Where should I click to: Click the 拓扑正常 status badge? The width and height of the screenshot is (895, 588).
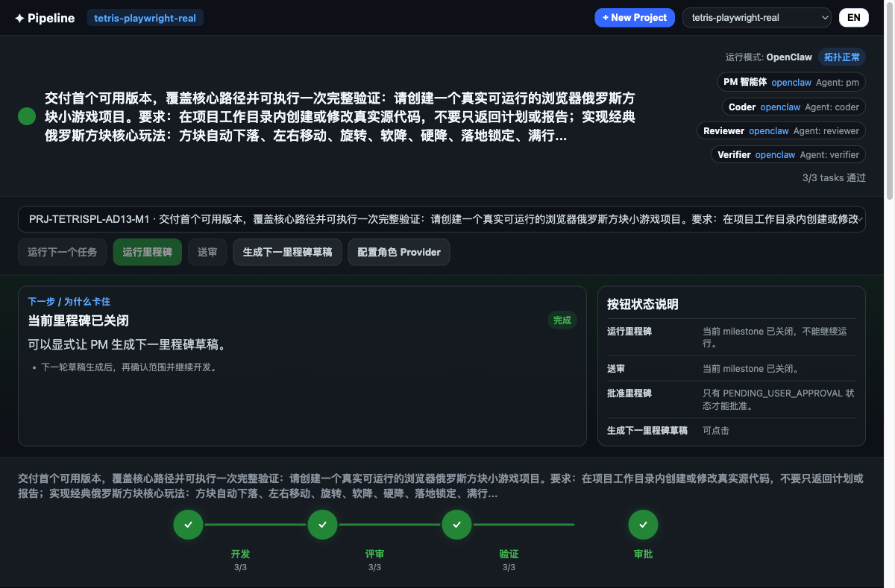tap(842, 57)
